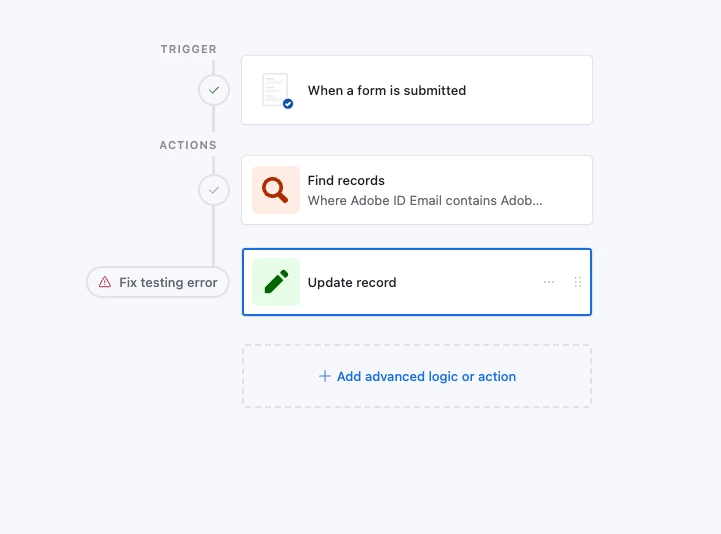The height and width of the screenshot is (534, 721).
Task: Click the blue verified badge on form icon
Action: 288,104
